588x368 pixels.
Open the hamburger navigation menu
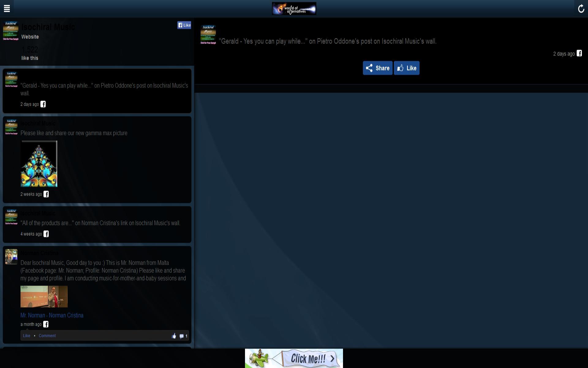pos(7,9)
